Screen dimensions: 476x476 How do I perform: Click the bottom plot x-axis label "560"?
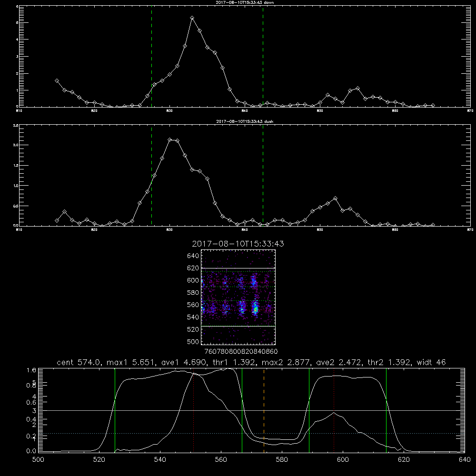[221, 460]
